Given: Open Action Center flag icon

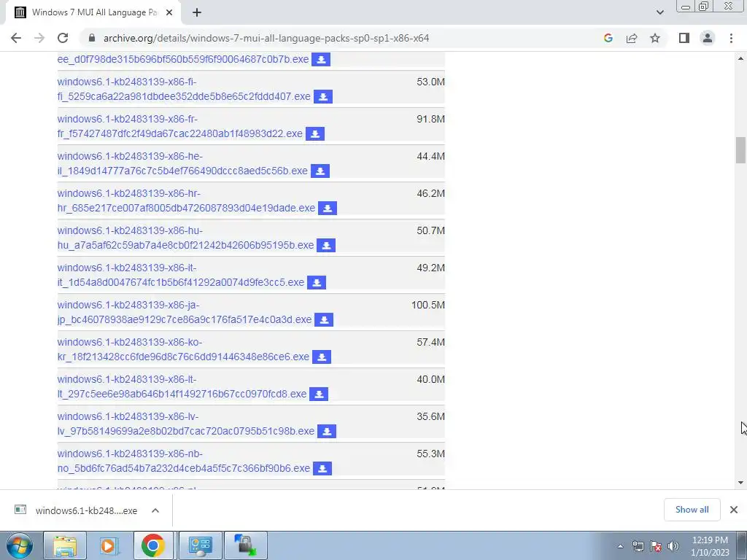Looking at the screenshot, I should tap(656, 547).
